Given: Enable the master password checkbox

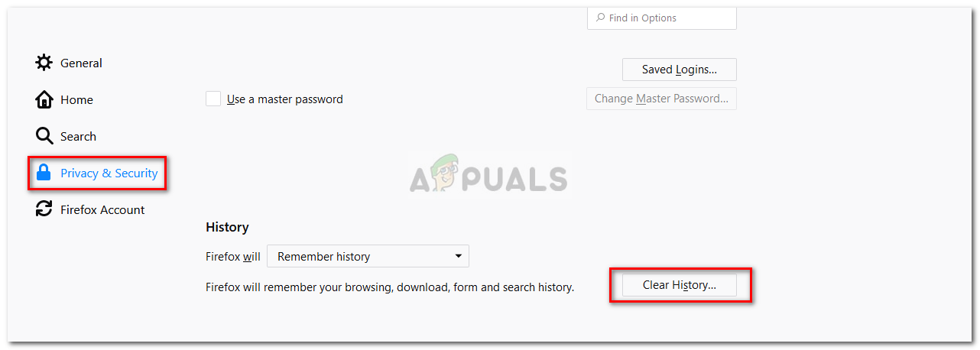Looking at the screenshot, I should coord(213,99).
